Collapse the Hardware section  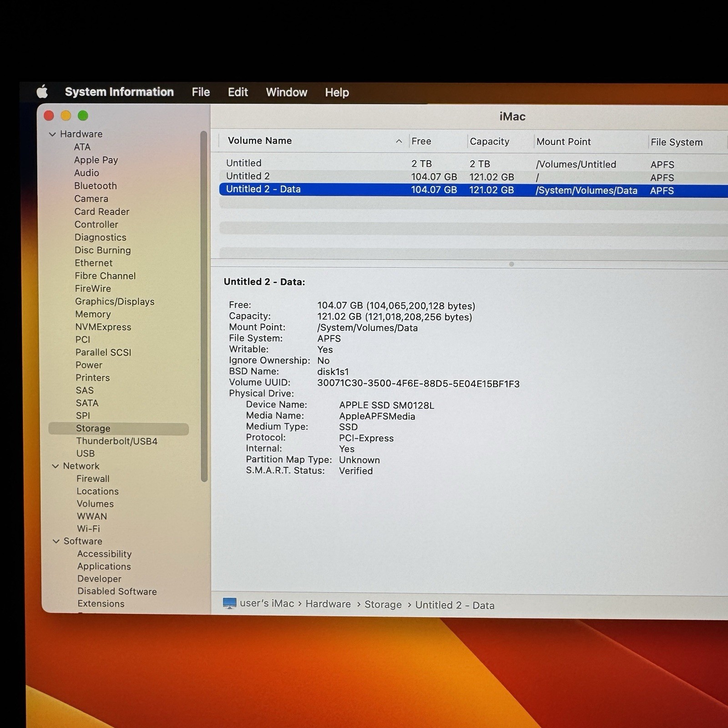coord(53,134)
